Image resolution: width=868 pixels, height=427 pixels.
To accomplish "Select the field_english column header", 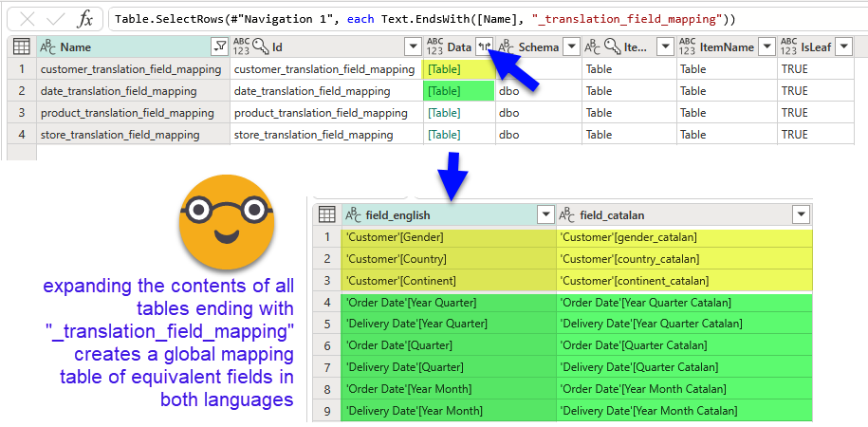I will (446, 214).
